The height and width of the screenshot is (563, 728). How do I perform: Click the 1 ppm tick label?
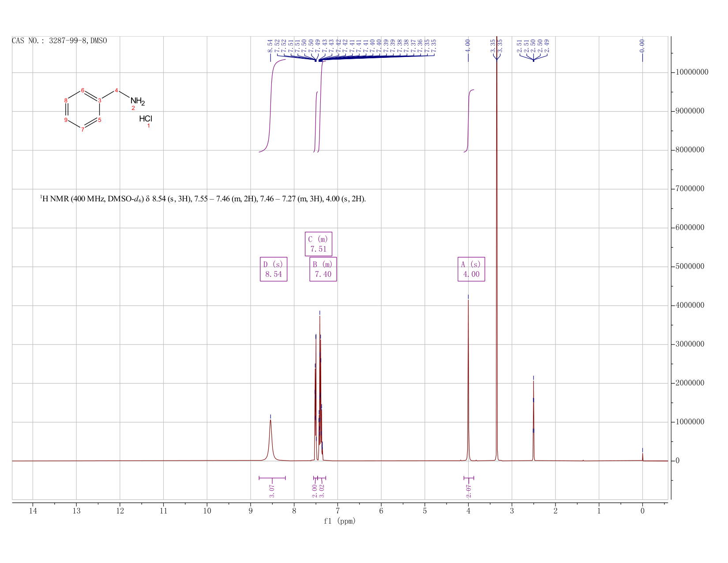[599, 511]
